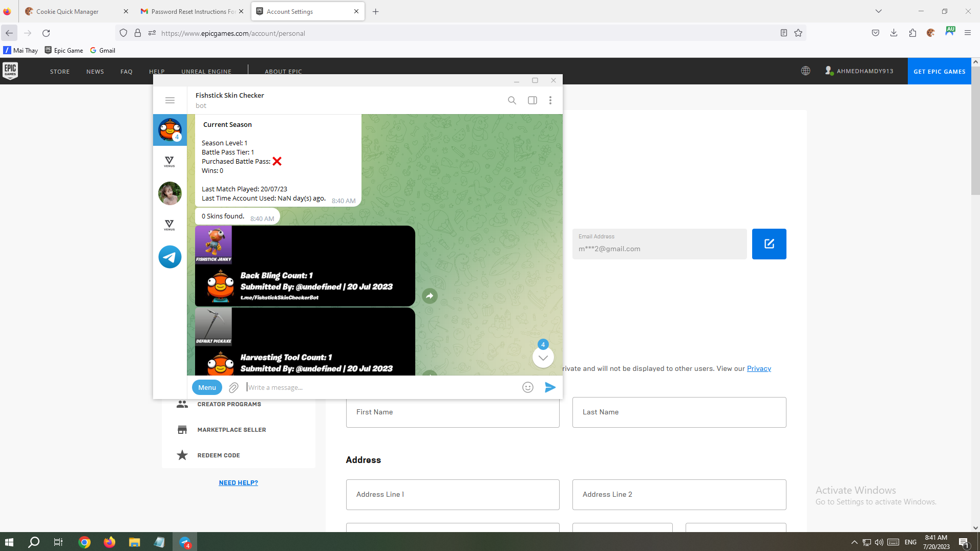980x551 pixels.
Task: Open language globe selector
Action: (x=805, y=71)
